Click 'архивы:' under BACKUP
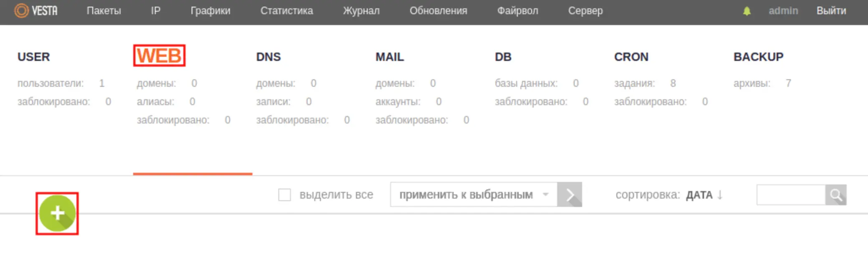The height and width of the screenshot is (257, 868). [752, 83]
